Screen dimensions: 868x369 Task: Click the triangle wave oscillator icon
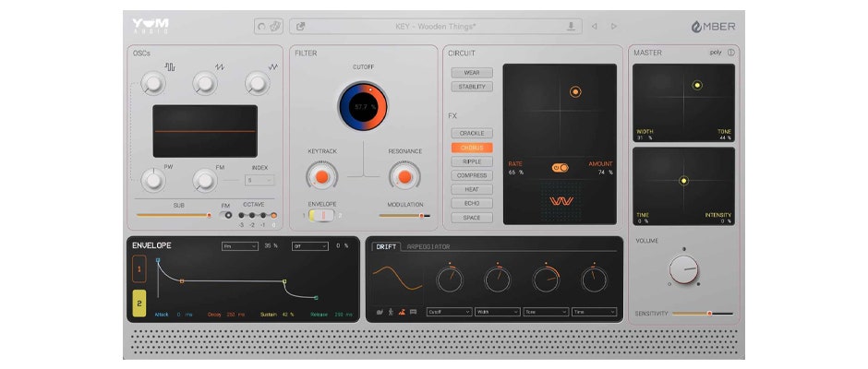pyautogui.click(x=273, y=66)
